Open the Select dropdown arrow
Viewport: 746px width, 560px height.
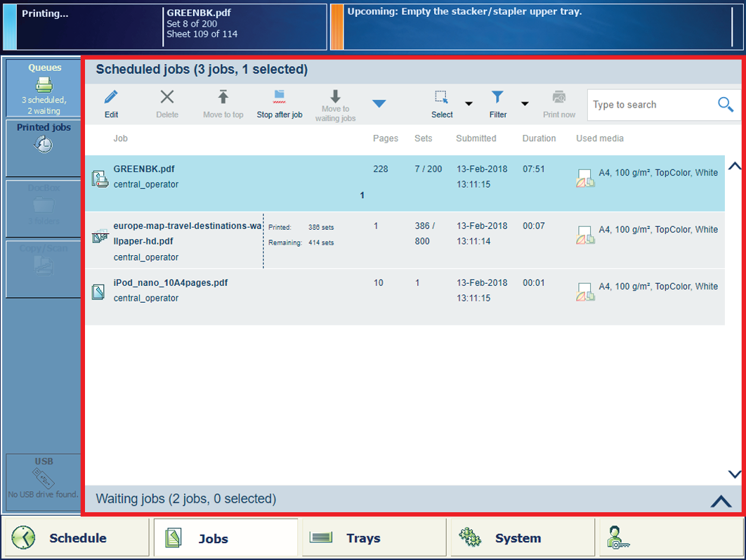click(x=469, y=104)
